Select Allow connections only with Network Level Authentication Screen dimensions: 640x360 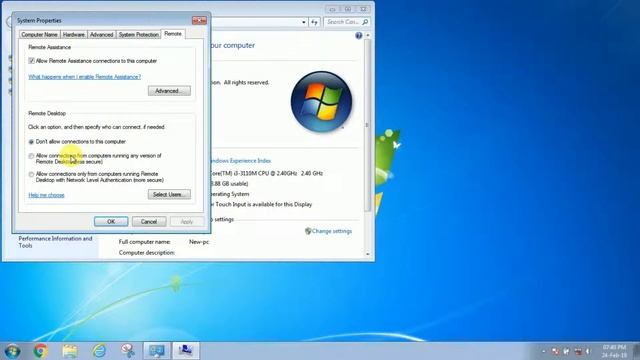31,174
